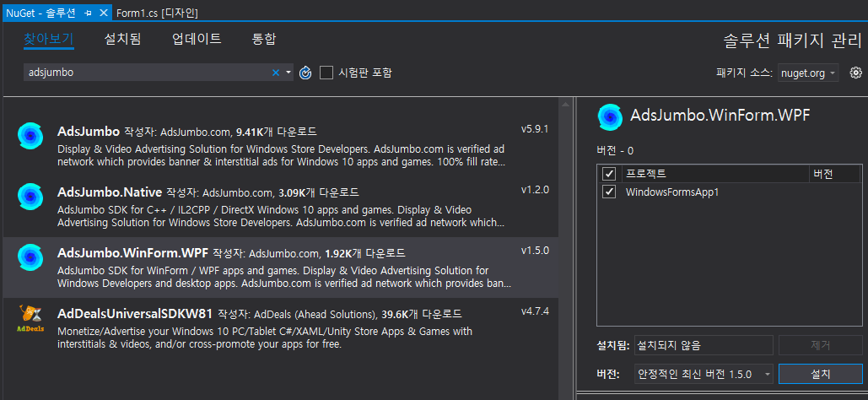Viewport: 868px width, 400px height.
Task: Select the AdsJumbo.WinForm.WPF package title in list
Action: coord(133,253)
